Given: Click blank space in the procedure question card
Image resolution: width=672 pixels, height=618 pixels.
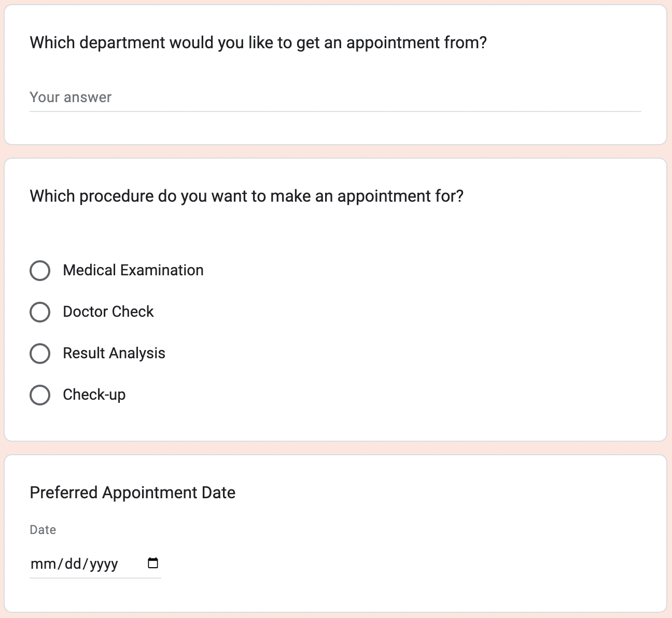Looking at the screenshot, I should (441, 332).
